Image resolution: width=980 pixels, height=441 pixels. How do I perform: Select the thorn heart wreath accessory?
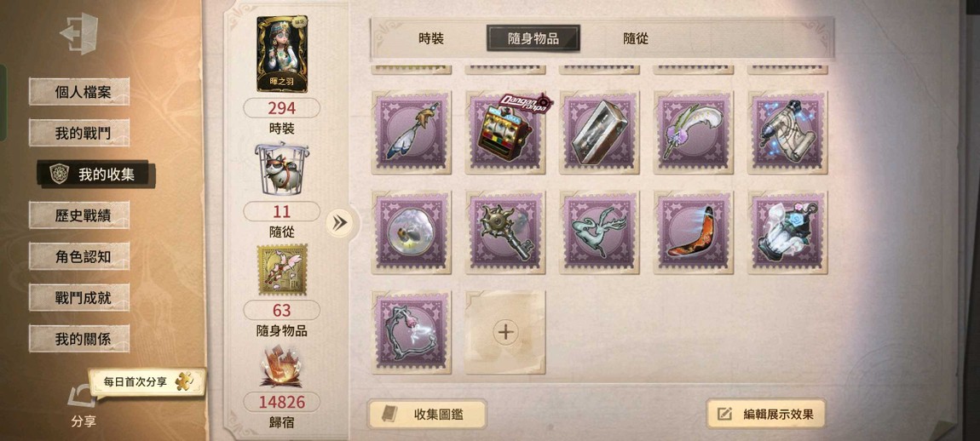(412, 332)
